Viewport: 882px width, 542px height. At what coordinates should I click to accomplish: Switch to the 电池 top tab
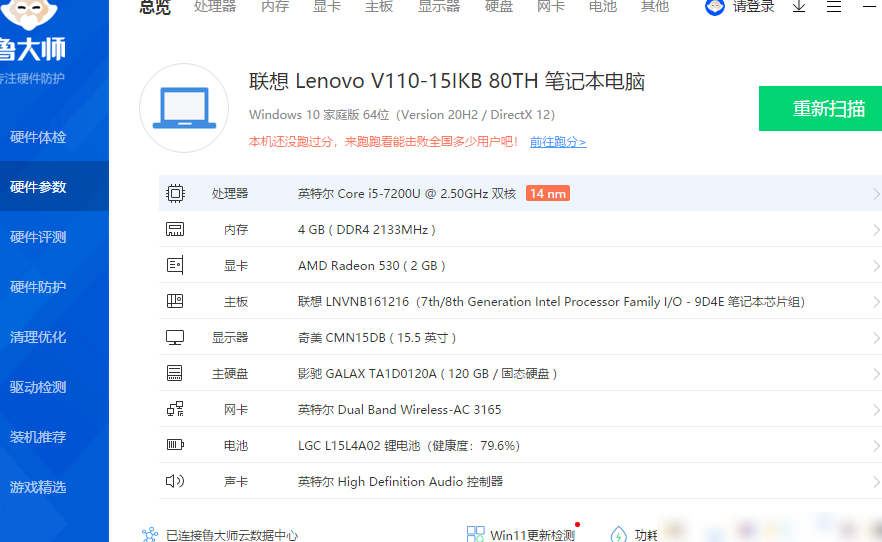602,7
